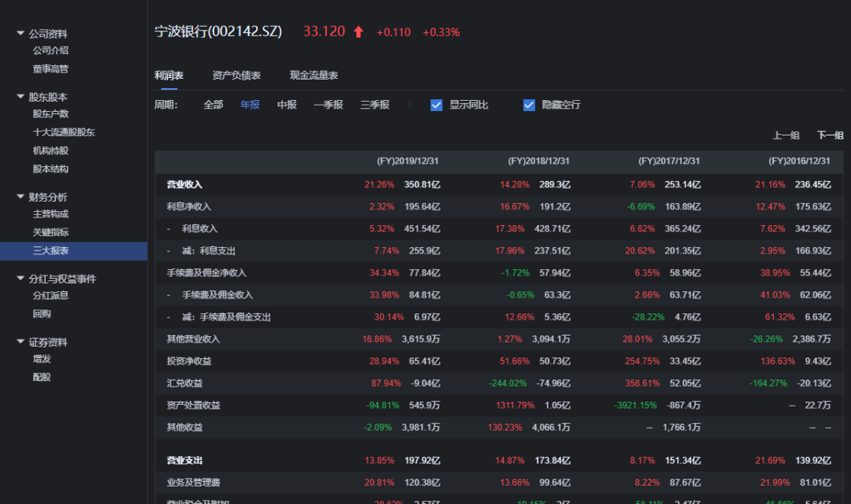
Task: Uncheck the 隐藏空行 checkbox
Action: point(530,105)
